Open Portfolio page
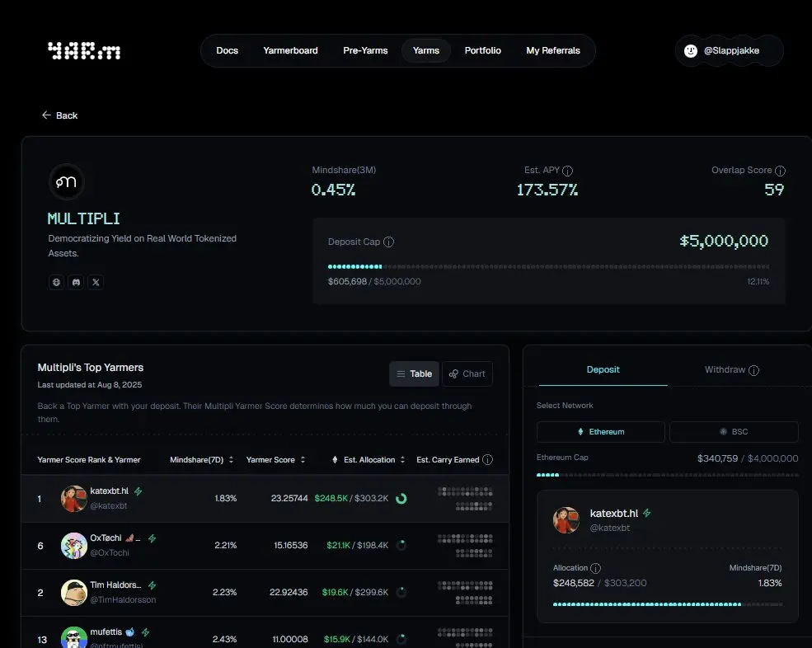Viewport: 812px width, 648px height. point(482,50)
